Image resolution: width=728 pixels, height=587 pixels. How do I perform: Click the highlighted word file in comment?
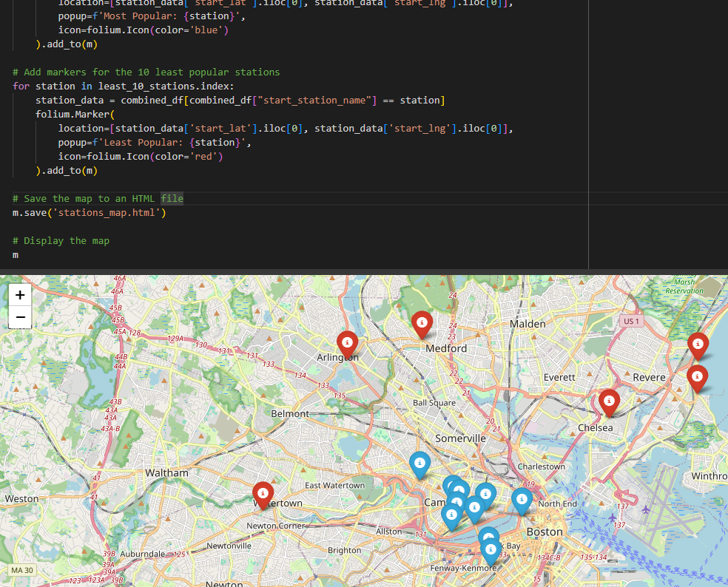[x=172, y=198]
